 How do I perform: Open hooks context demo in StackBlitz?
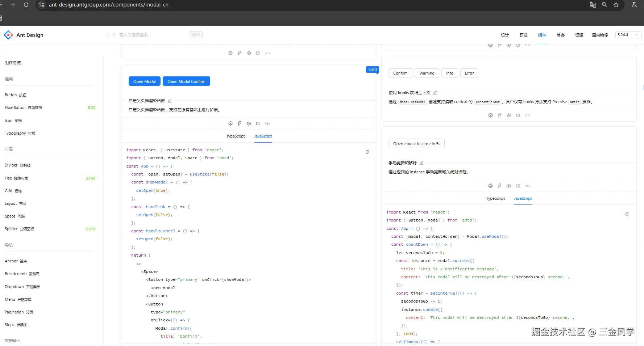pos(499,115)
